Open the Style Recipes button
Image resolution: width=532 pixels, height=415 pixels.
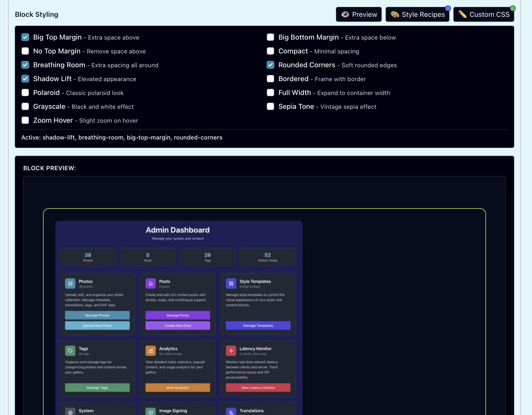pyautogui.click(x=417, y=14)
